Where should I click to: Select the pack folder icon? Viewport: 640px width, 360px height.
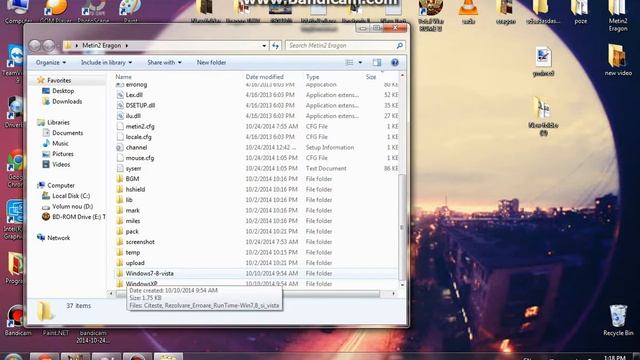click(x=120, y=231)
